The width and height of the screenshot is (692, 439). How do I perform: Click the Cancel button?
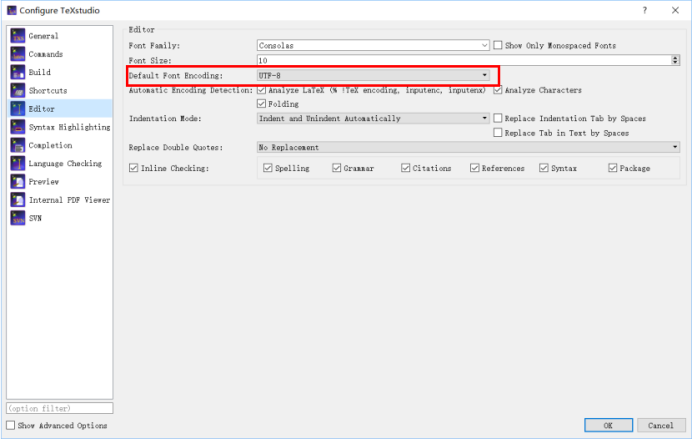click(x=661, y=425)
